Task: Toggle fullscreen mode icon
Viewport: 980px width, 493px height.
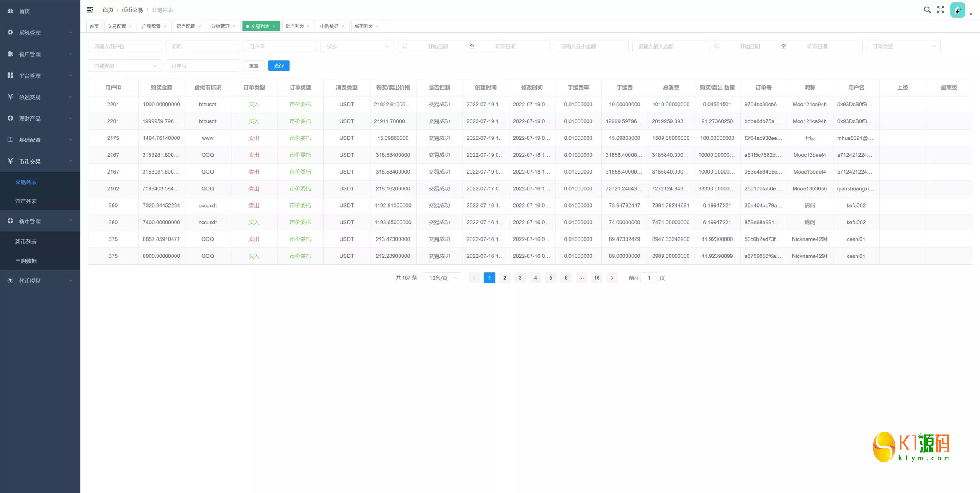Action: click(x=941, y=10)
